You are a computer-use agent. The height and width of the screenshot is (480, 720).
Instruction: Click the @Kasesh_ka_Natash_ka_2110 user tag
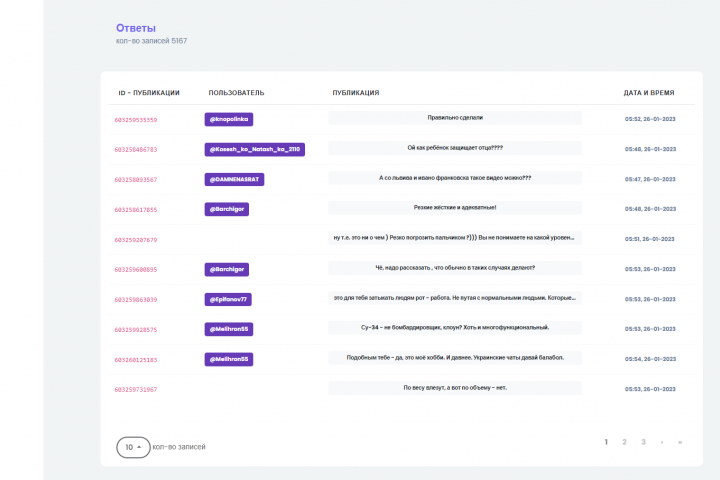254,149
